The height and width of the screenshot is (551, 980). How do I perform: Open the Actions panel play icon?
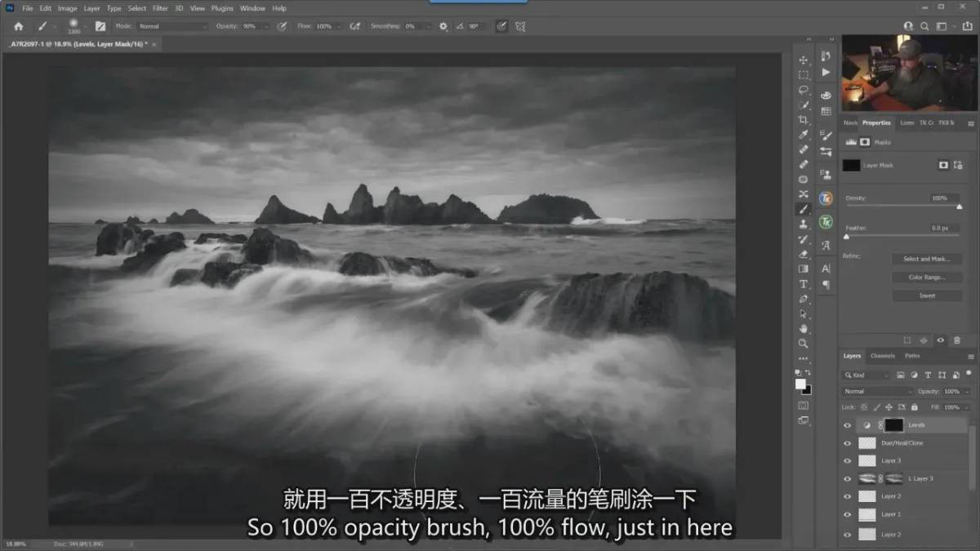point(826,73)
